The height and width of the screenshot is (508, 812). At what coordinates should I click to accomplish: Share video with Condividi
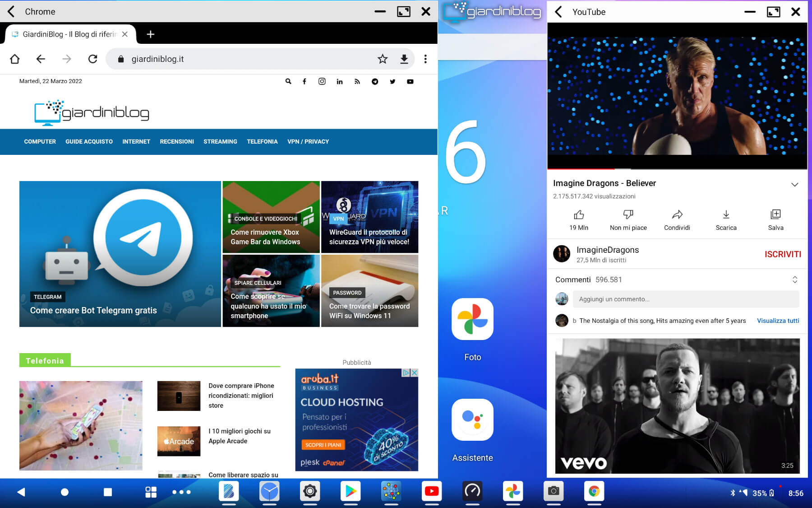(677, 220)
